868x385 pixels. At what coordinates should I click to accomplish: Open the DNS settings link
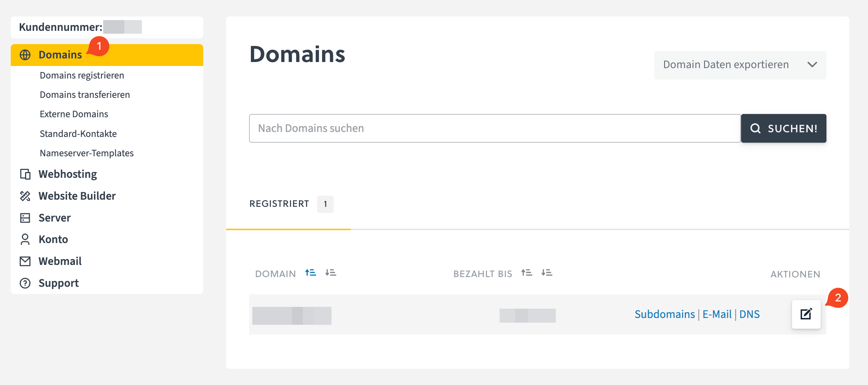749,314
